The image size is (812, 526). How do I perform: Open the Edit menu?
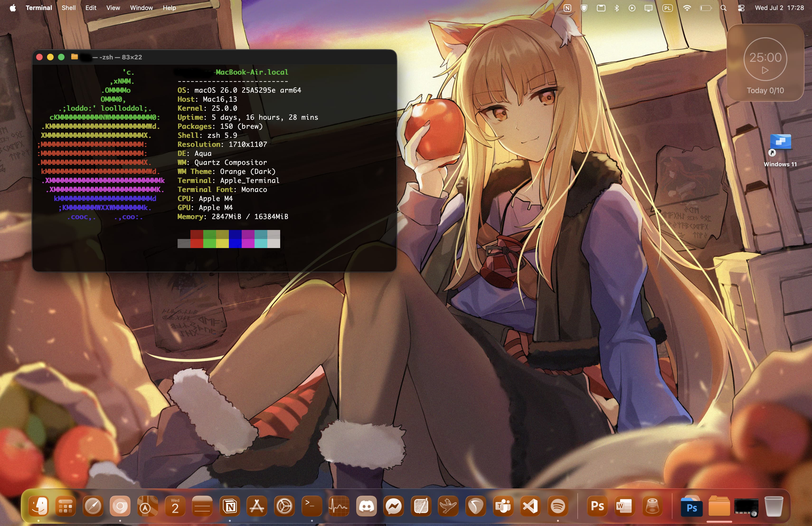pos(91,8)
